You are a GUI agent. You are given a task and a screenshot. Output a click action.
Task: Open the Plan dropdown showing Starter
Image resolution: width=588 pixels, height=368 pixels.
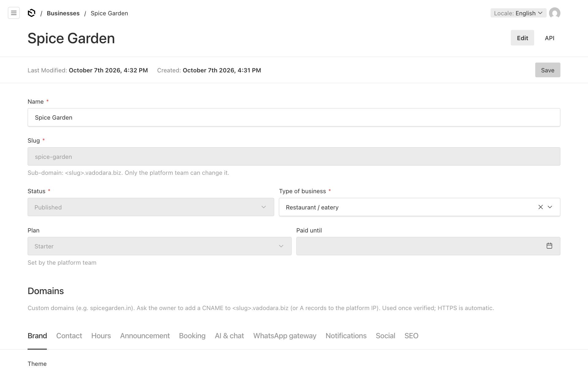coord(160,246)
